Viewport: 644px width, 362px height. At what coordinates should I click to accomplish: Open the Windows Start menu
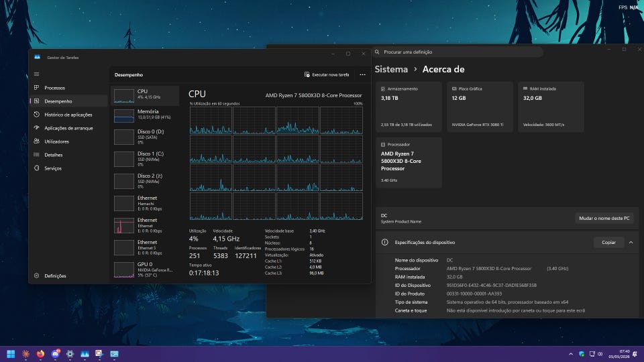point(11,354)
